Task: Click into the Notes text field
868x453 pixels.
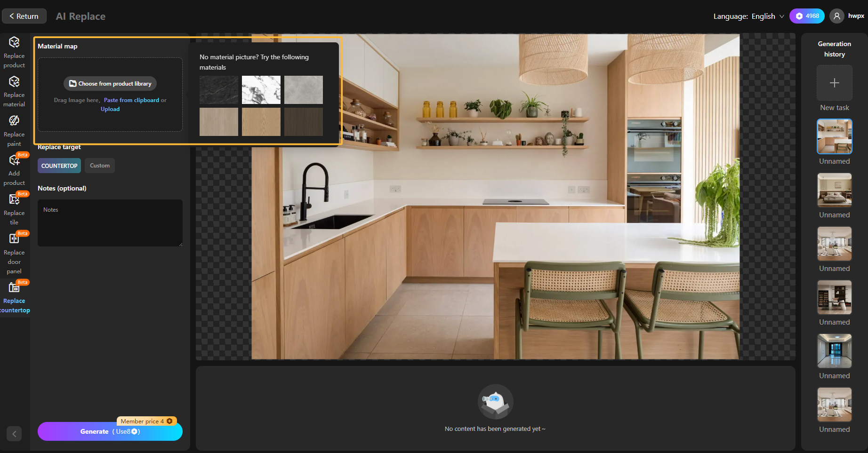Action: pyautogui.click(x=110, y=223)
